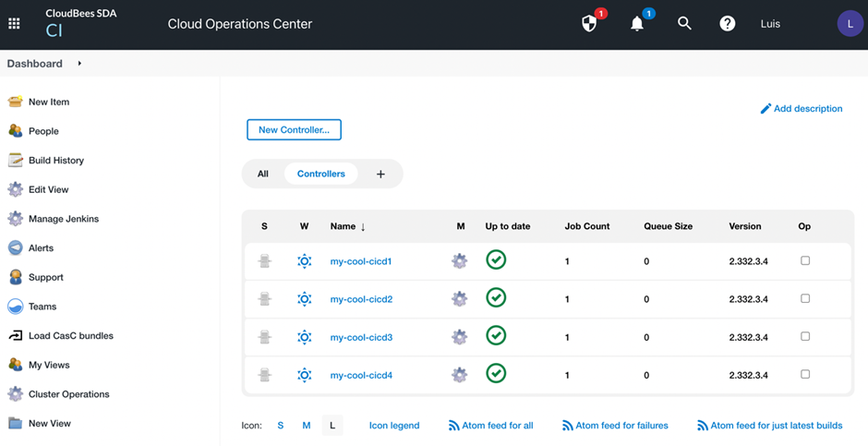Tick the Op checkbox for my-cool-cicd1
Image resolution: width=868 pixels, height=446 pixels.
coord(805,260)
